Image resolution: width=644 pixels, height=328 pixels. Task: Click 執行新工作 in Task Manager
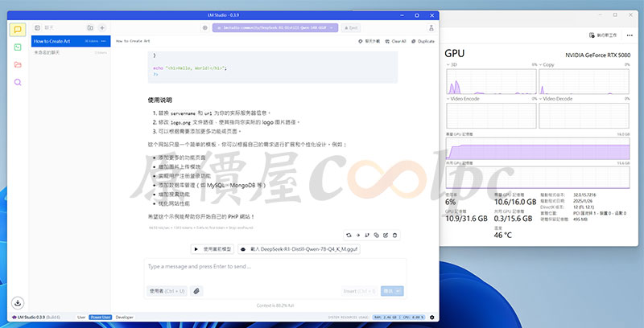tap(603, 35)
